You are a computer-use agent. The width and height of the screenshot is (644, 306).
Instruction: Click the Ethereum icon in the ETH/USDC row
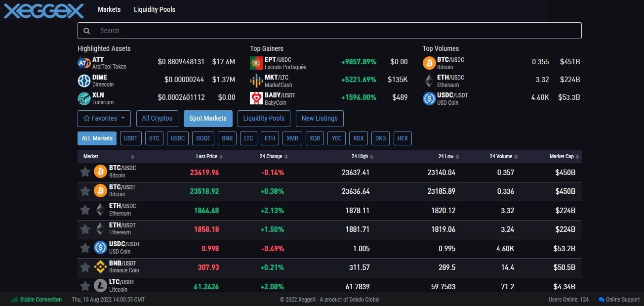coord(100,210)
